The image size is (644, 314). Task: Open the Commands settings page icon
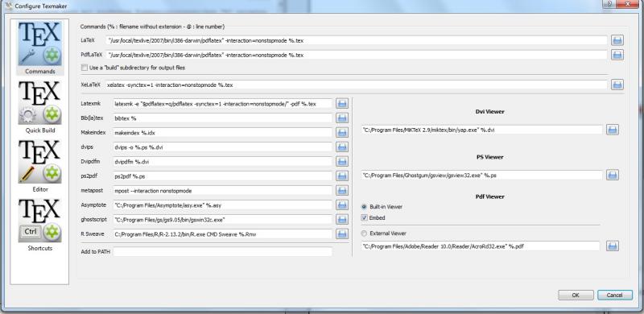click(39, 44)
